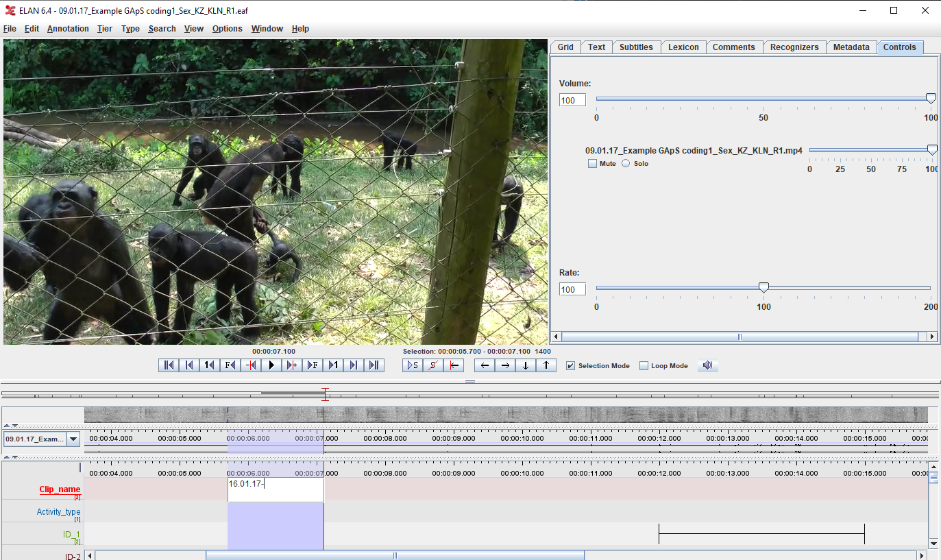
Task: Check the Mute box for the mp4
Action: coord(592,164)
